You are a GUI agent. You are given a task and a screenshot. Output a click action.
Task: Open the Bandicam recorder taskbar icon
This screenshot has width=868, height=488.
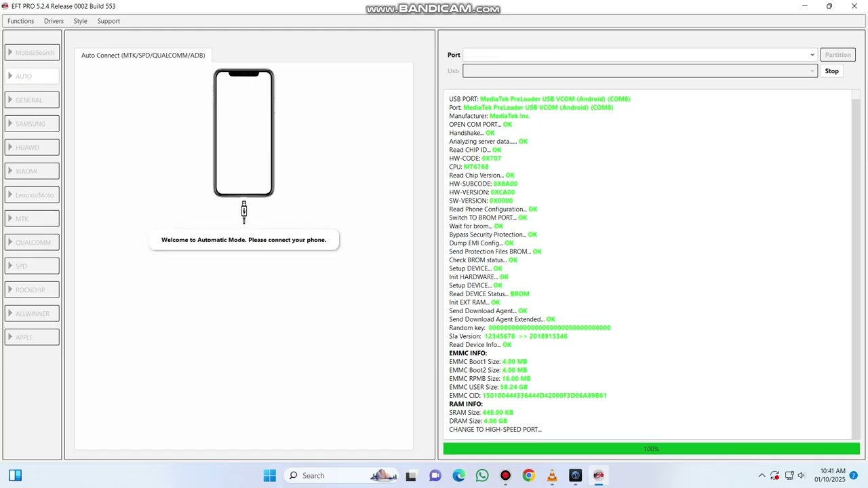point(505,476)
